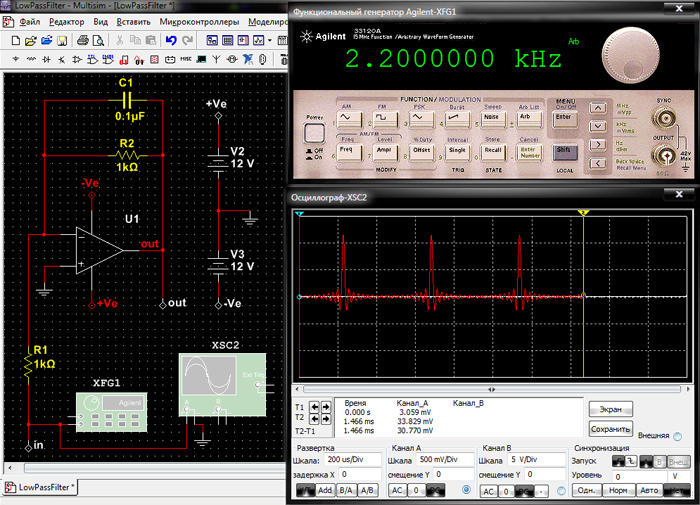Select triangle wave on Agilent generator
The height and width of the screenshot is (505, 700).
[421, 118]
